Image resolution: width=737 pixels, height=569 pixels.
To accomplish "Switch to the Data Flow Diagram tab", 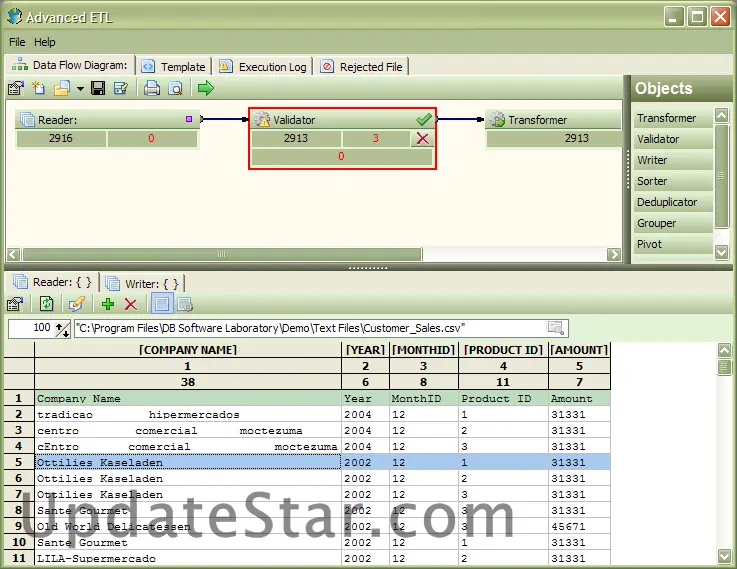I will 71,65.
